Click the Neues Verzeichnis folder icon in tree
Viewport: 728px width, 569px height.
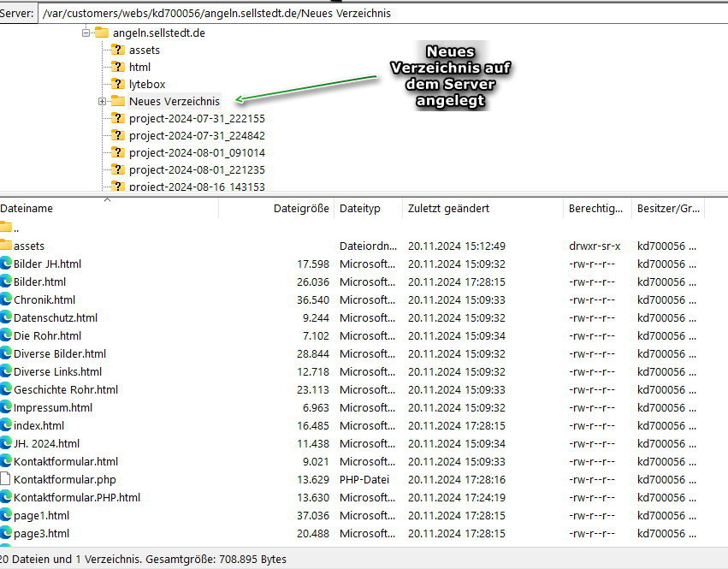118,101
